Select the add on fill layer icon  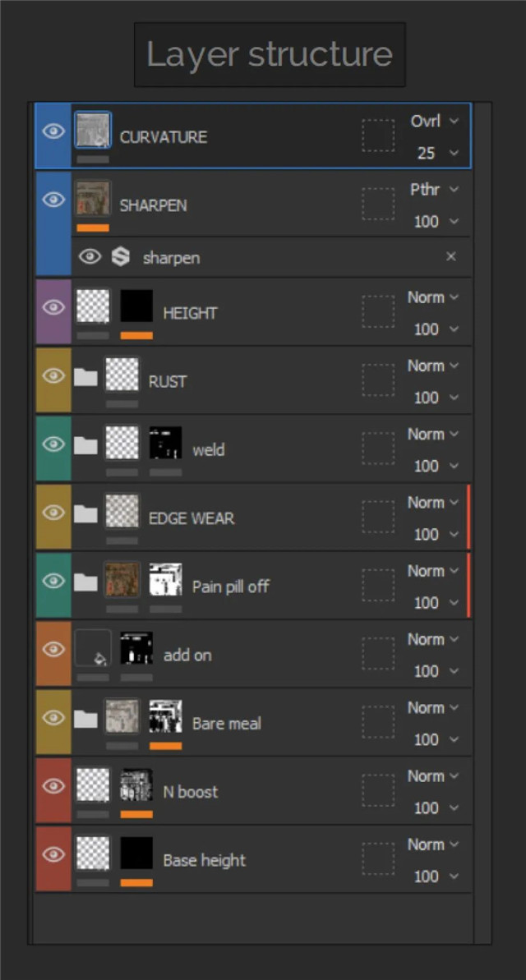click(92, 648)
